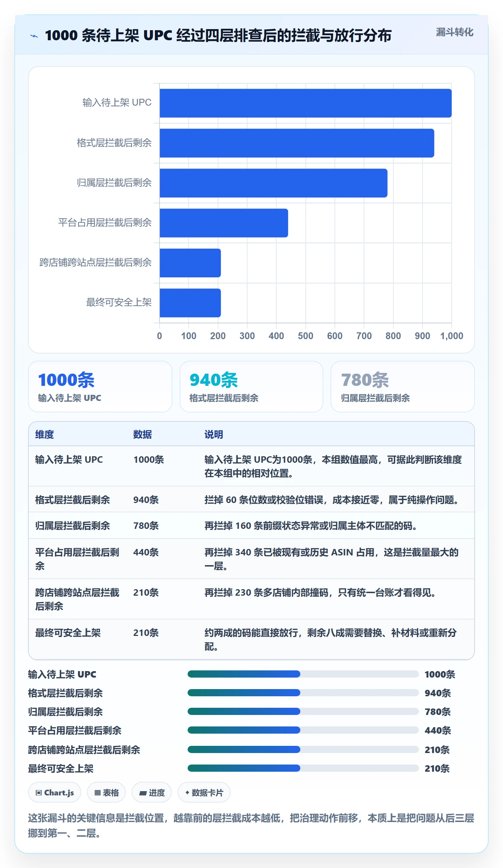Click the 440条 table cell
Screen dimensions: 503x868
pyautogui.click(x=146, y=552)
